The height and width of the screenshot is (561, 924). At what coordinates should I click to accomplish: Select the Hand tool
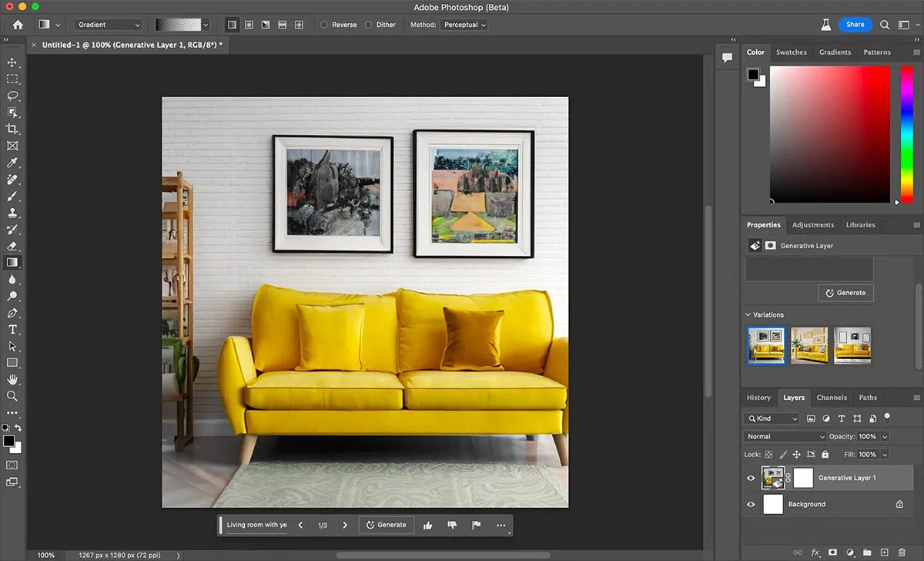[x=12, y=379]
